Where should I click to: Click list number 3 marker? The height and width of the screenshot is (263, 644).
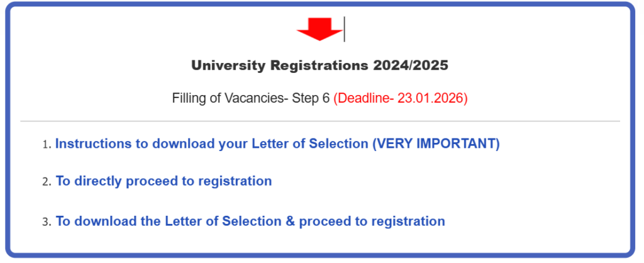click(45, 223)
